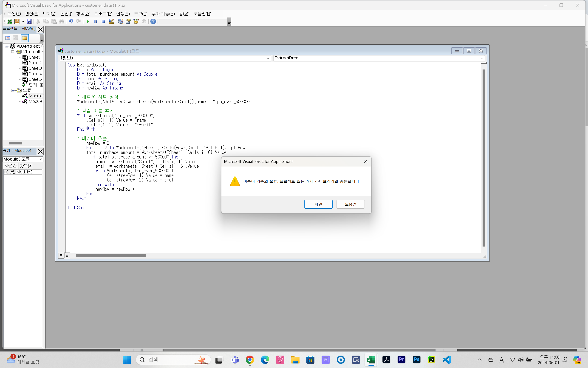Toggle Design Mode icon
This screenshot has width=588, height=368.
click(x=111, y=21)
